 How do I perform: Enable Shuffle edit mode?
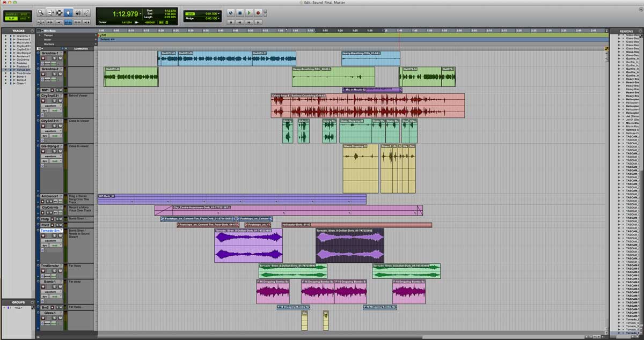point(11,14)
